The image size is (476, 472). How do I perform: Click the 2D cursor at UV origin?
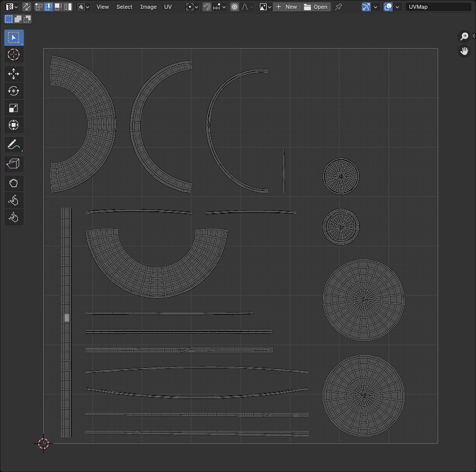43,443
